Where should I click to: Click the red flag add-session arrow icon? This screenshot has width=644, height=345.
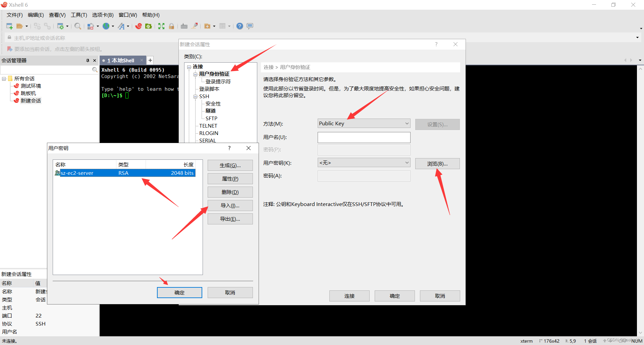point(10,49)
